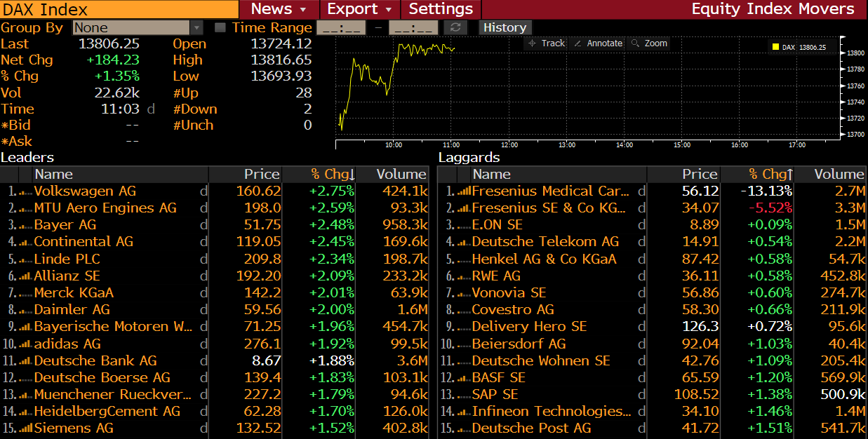The image size is (868, 439).
Task: Activate the Track crosshair tool on chart
Action: [547, 43]
